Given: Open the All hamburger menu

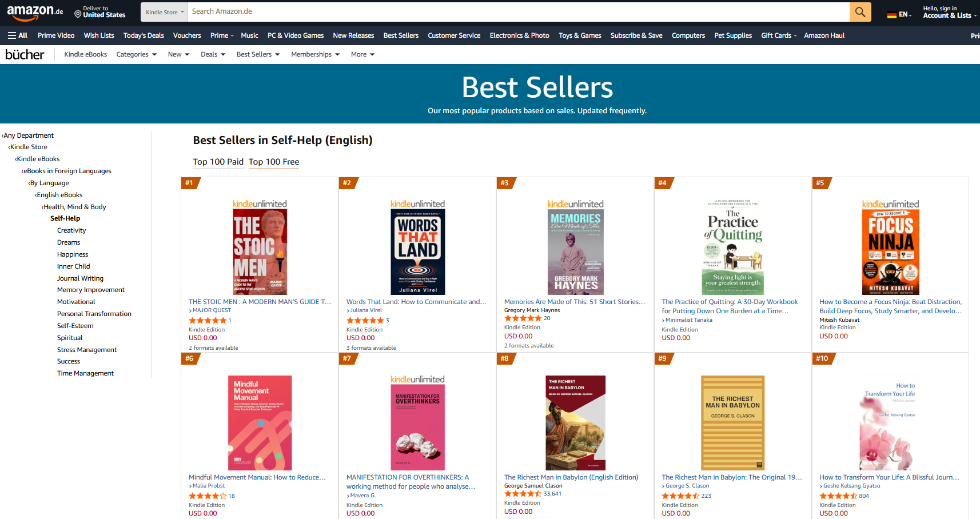Looking at the screenshot, I should coord(18,35).
